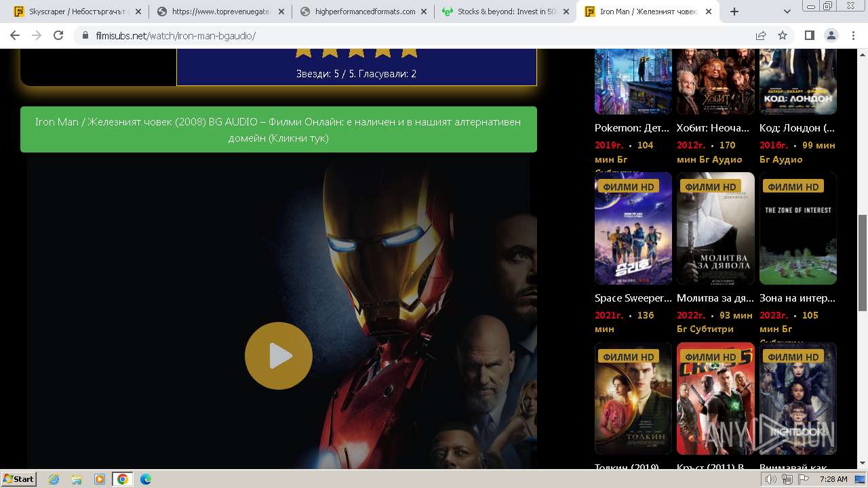Open the Space Sweepers movie poster
Viewport: 868px width, 488px height.
(633, 228)
